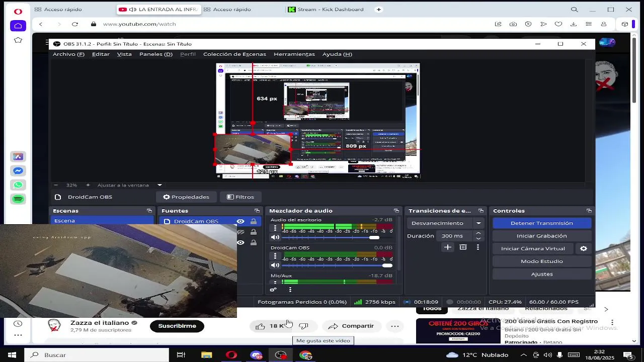Screen dimensions: 644x362
Task: Dislike the YouTube video thumbs down
Action: tap(303, 326)
